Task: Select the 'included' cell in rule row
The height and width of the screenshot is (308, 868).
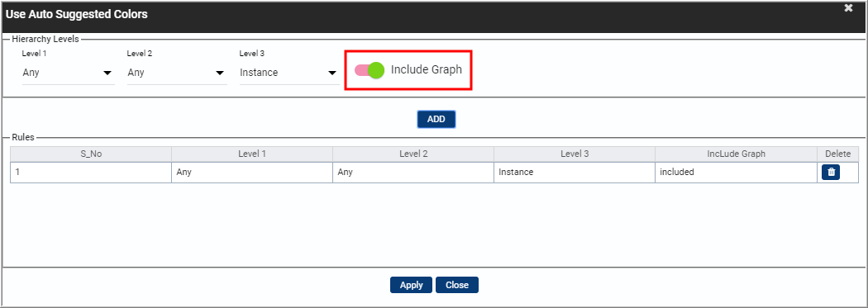Action: coord(737,172)
